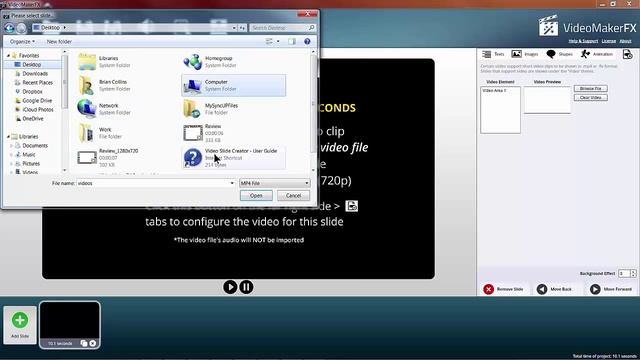Click the refresh button beside address bar

[242, 28]
